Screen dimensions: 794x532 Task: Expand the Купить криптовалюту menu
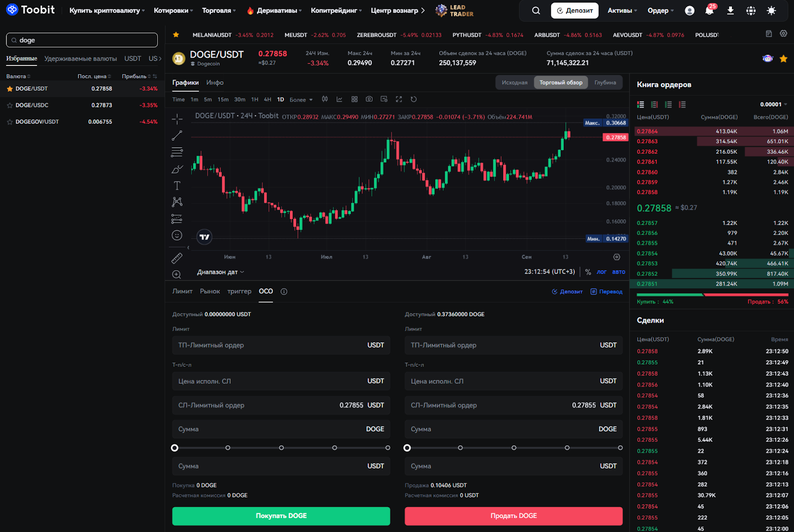click(x=107, y=10)
